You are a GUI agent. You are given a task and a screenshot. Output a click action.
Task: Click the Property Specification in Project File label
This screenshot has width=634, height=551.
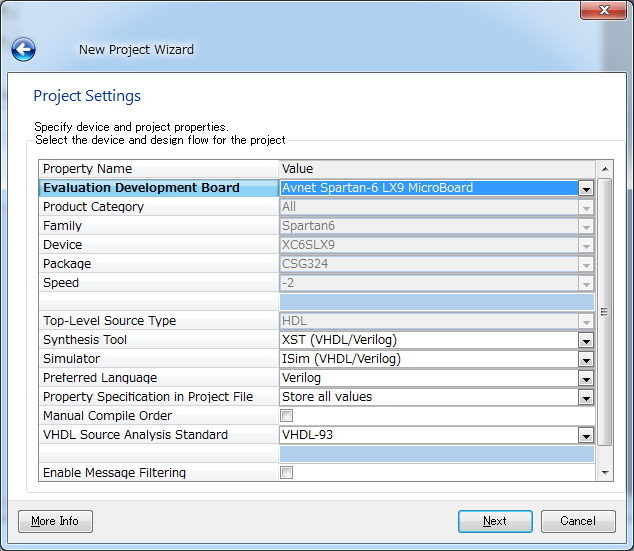[148, 397]
